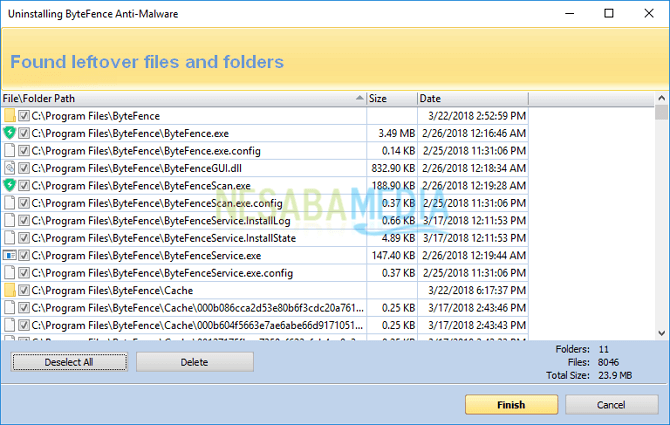Click green shield icon beside ByteFence.exe

click(9, 133)
